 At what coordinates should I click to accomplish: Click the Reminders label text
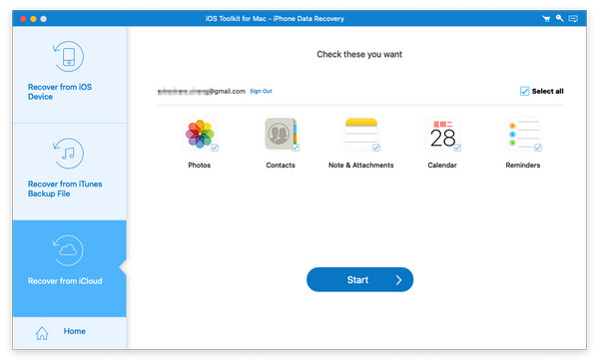pos(523,166)
